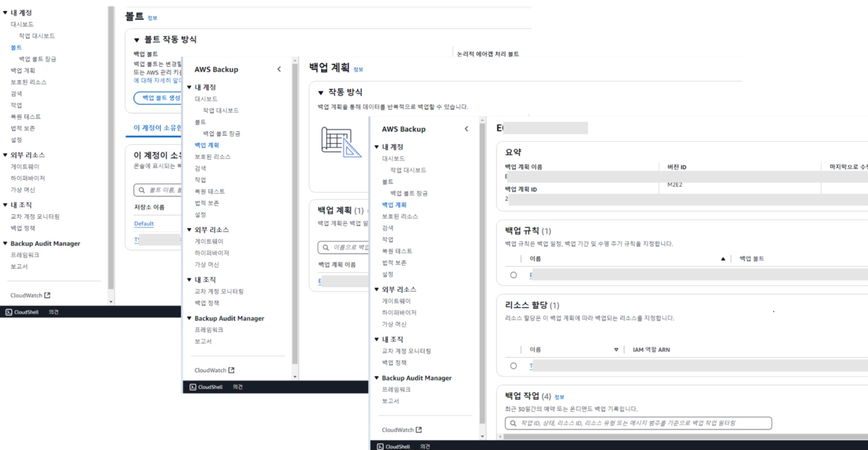Click the horizontal scrollbar below backup jobs
868x450 pixels.
pyautogui.click(x=685, y=437)
